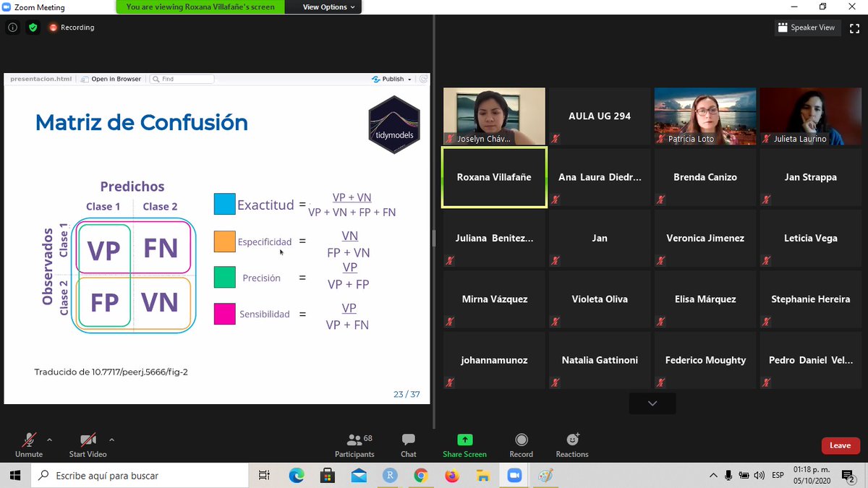Viewport: 868px width, 488px height.
Task: Open the Participants panel
Action: [x=354, y=445]
